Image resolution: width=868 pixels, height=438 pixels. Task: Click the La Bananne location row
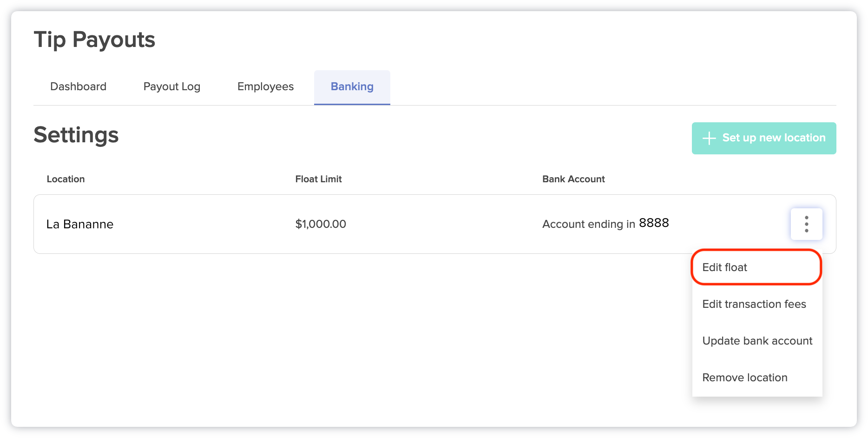(x=80, y=224)
